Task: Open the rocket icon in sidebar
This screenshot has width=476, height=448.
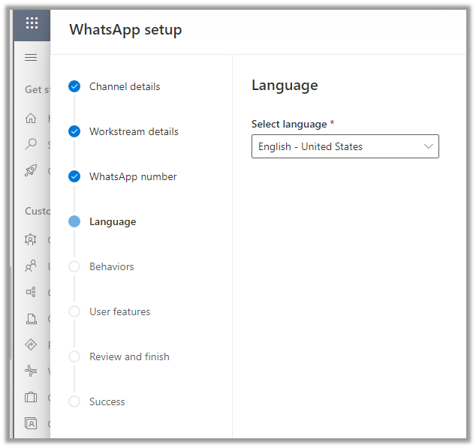Action: pos(31,170)
